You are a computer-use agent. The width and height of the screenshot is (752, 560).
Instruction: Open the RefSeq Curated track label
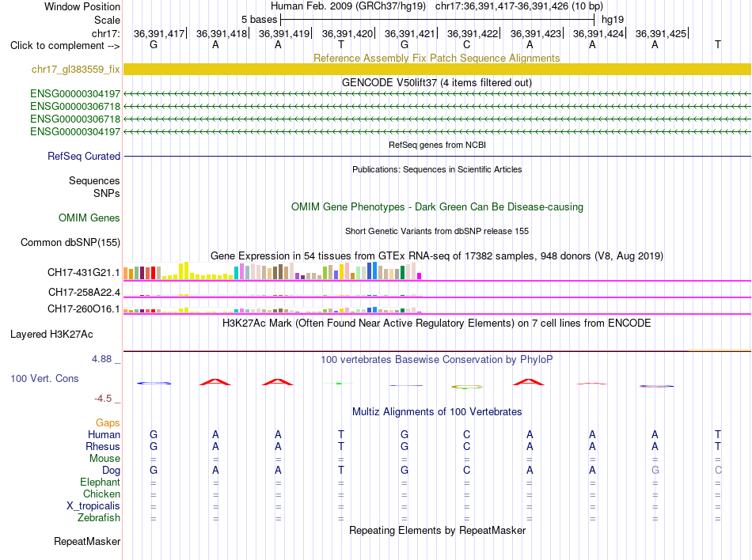pos(83,156)
